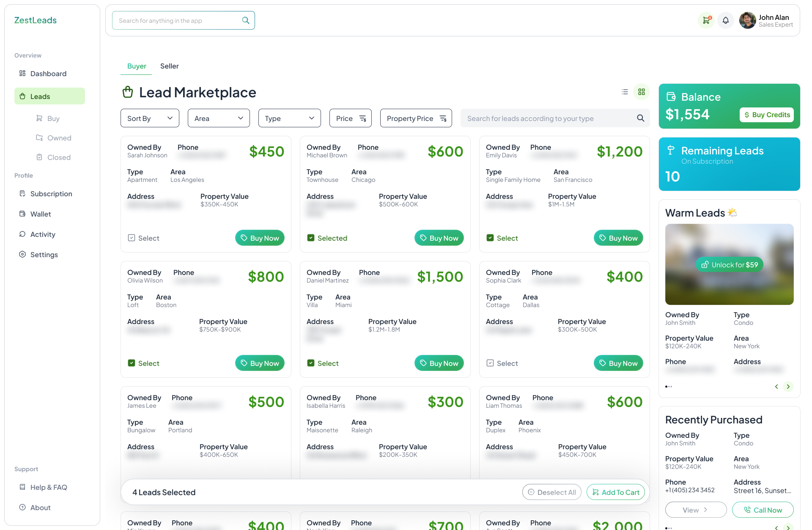812x530 pixels.
Task: Switch leads to grid view layout
Action: pos(642,92)
